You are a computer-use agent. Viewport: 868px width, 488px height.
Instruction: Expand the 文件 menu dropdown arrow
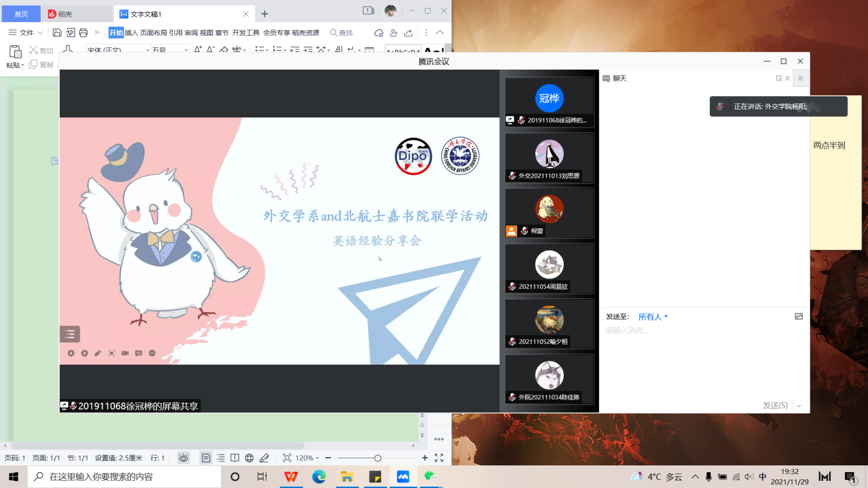[x=40, y=33]
